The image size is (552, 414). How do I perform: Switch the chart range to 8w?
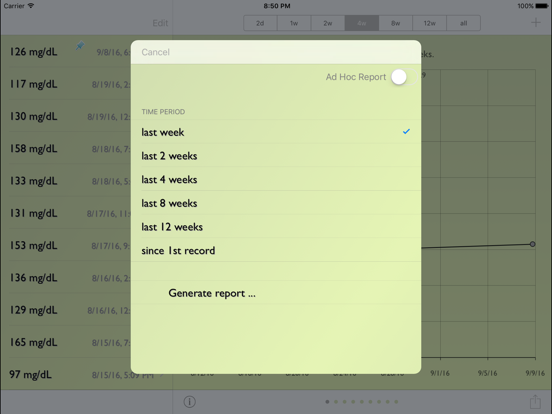395,23
